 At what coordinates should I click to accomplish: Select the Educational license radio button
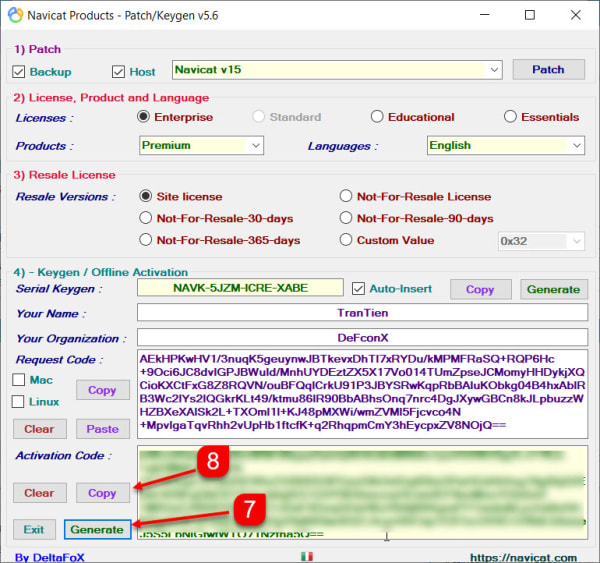377,116
